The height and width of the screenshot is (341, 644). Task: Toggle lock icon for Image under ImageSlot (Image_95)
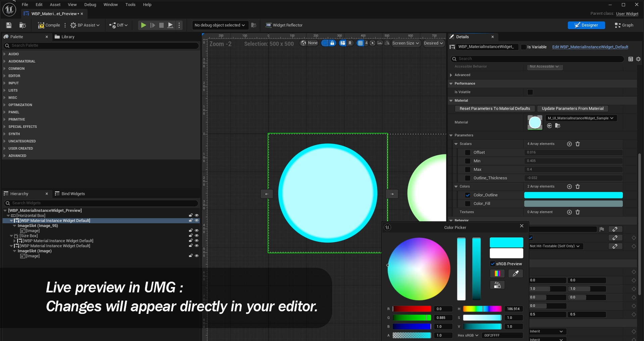pos(191,231)
